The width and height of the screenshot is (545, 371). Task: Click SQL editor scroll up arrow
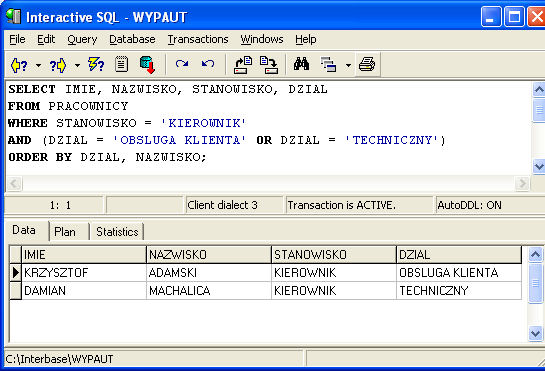pyautogui.click(x=539, y=90)
